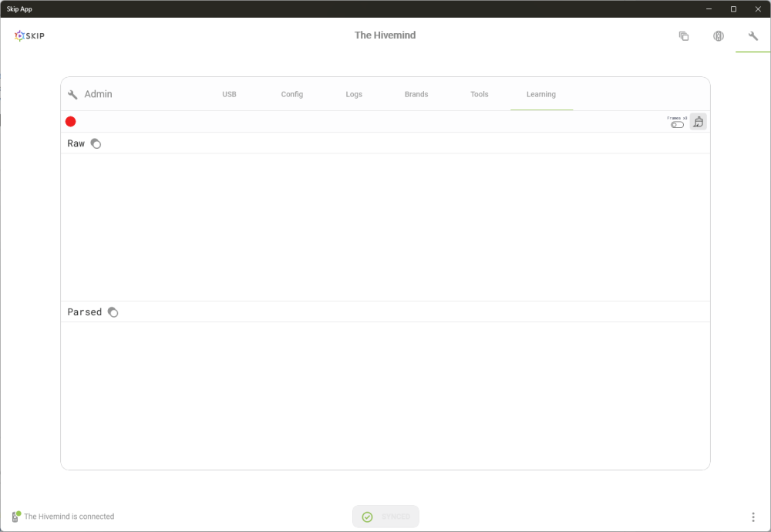Click the Hivemind connection status icon
Viewport: 771px width, 532px height.
[15, 517]
